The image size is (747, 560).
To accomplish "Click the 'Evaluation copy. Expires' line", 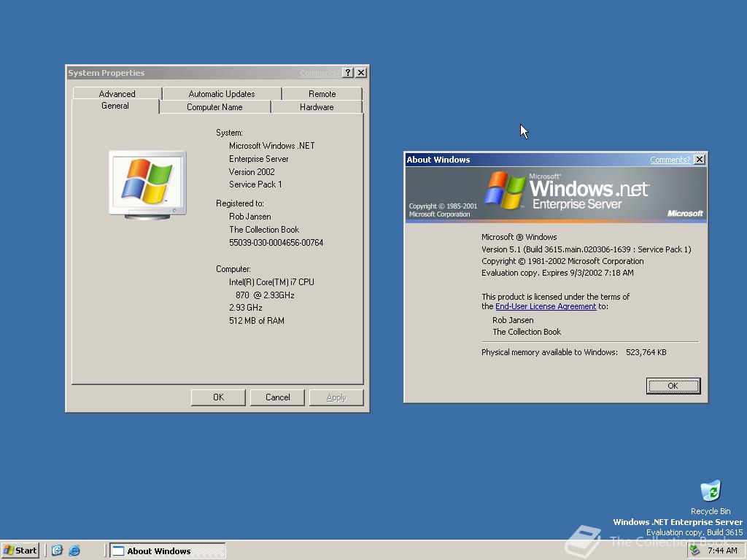I will pyautogui.click(x=557, y=273).
